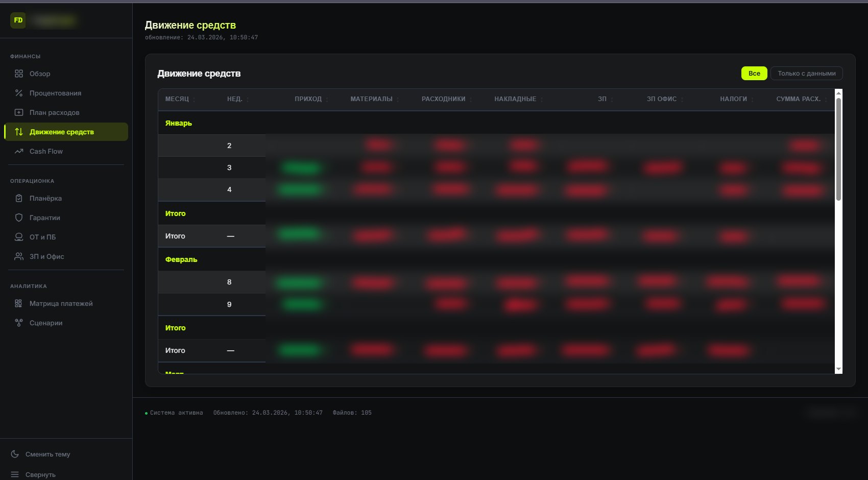Click the table vertical scrollbar thumb
Image resolution: width=868 pixels, height=480 pixels.
[x=838, y=149]
